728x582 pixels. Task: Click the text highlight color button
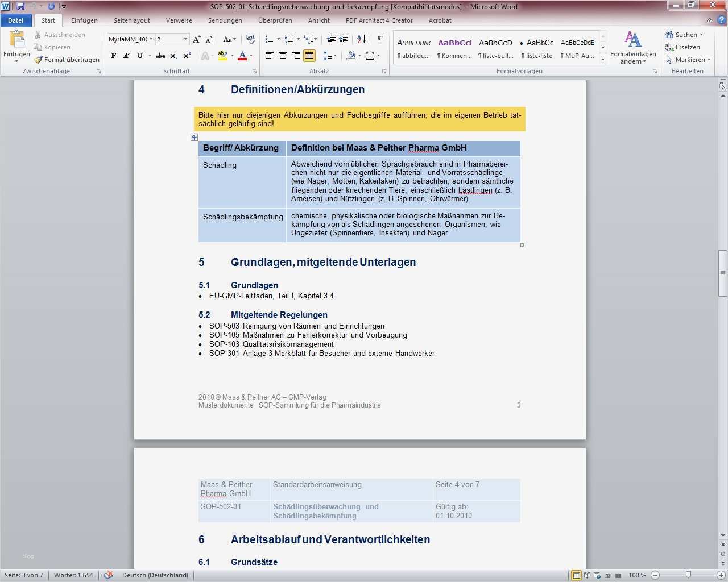point(222,56)
